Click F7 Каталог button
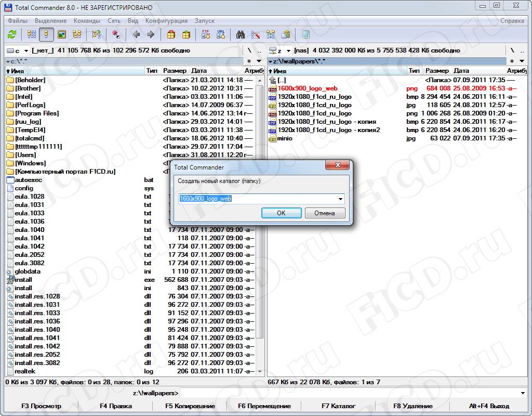Screen dimensions: 532x416 [x=339, y=406]
